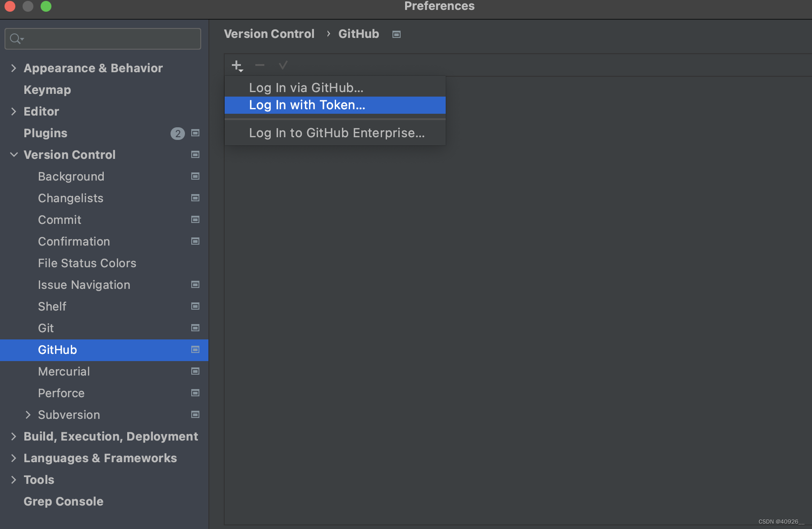Select Issue Navigation settings
The width and height of the screenshot is (812, 529).
tap(84, 285)
